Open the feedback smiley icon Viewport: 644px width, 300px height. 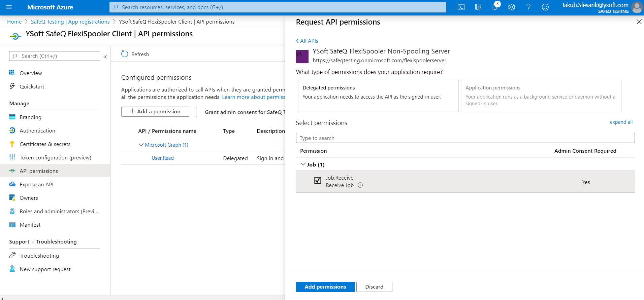click(545, 7)
